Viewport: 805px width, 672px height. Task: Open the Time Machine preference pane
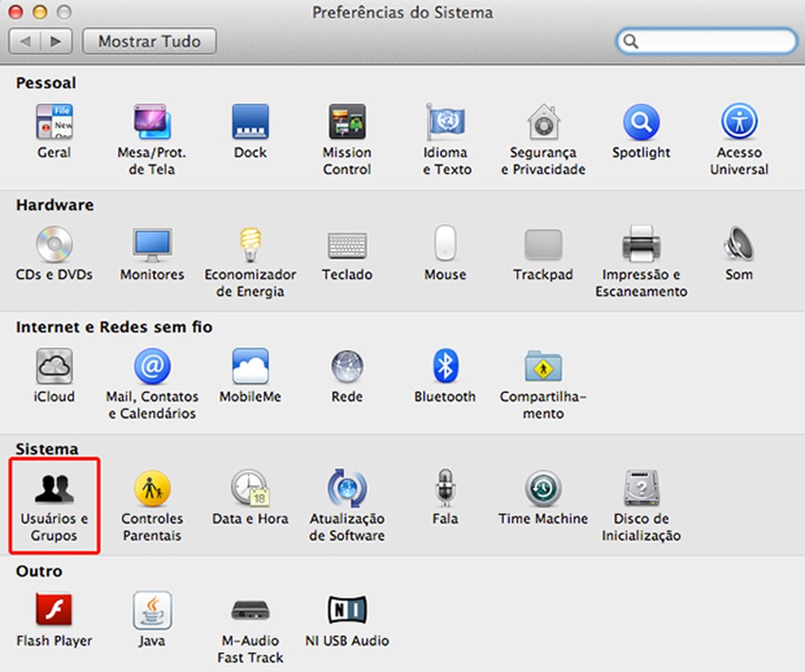pyautogui.click(x=543, y=490)
